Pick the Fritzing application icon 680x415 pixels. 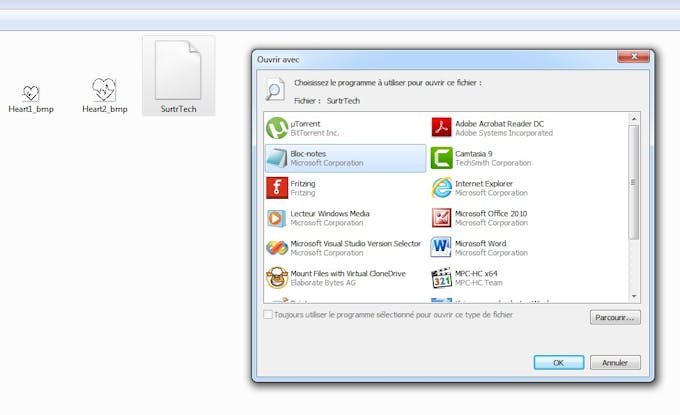(x=277, y=188)
